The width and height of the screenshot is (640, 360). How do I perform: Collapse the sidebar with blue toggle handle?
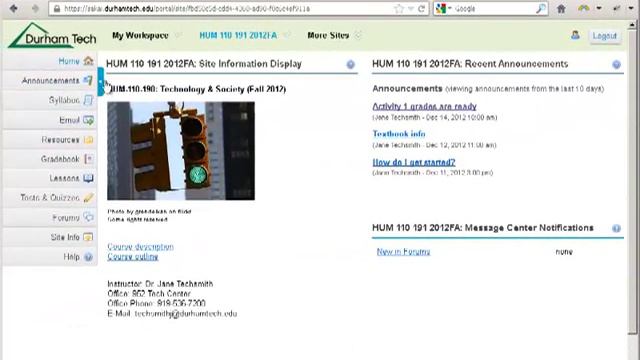click(x=101, y=82)
